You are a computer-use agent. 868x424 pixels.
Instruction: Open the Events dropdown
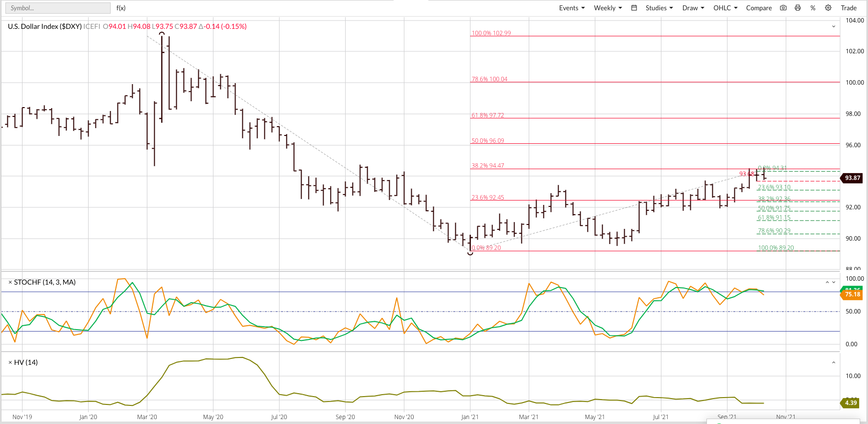[x=571, y=8]
